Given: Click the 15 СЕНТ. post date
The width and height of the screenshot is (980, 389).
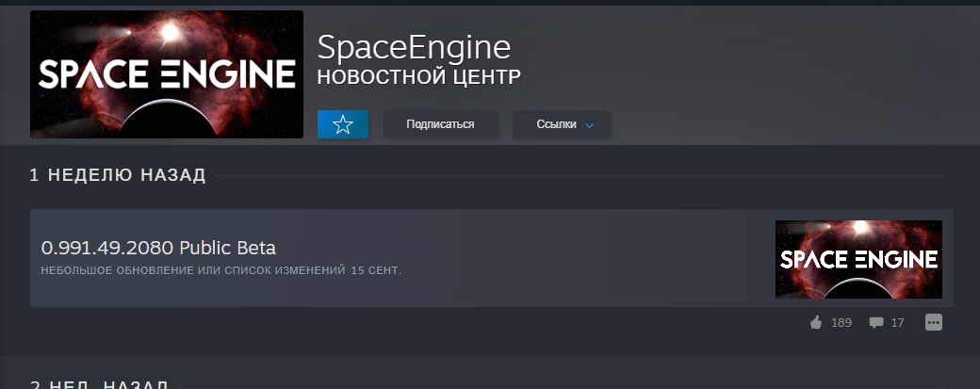Looking at the screenshot, I should [x=376, y=270].
